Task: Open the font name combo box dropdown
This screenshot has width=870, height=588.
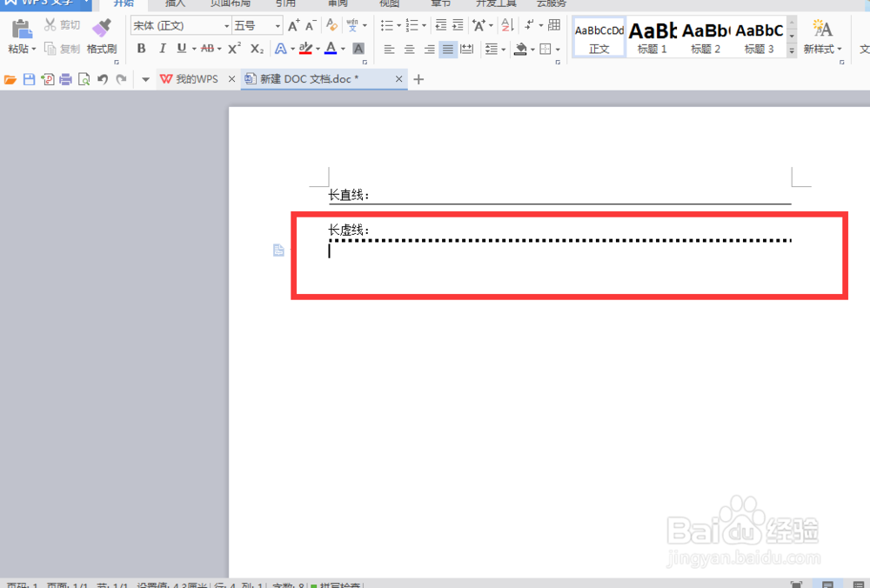Action: click(226, 25)
